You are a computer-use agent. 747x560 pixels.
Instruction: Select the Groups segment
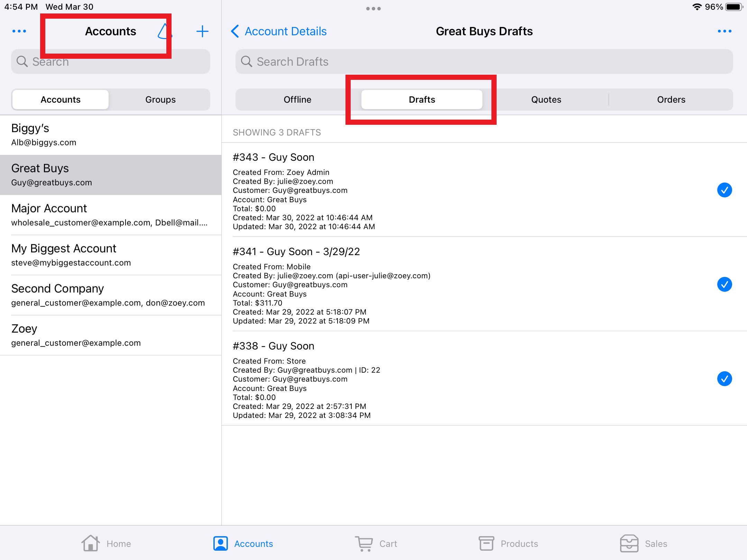point(160,100)
